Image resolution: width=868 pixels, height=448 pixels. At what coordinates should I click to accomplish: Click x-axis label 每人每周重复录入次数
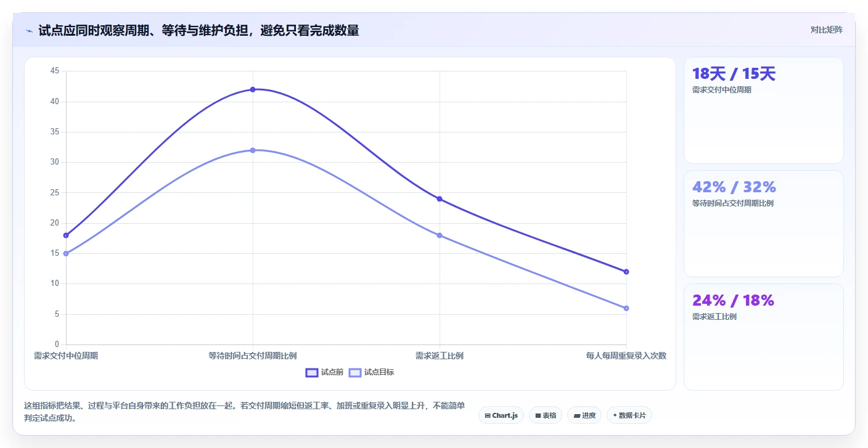tap(626, 356)
